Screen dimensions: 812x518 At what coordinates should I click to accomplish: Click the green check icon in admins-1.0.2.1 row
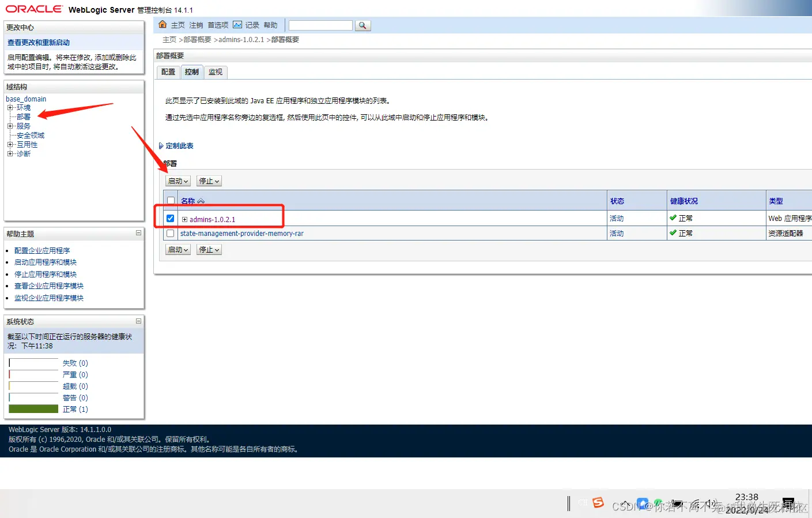[x=673, y=218]
